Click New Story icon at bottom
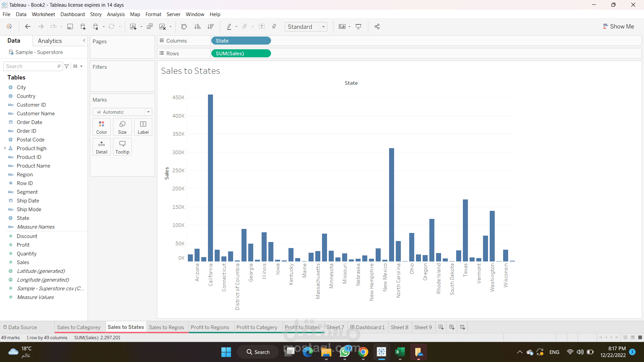This screenshot has width=644, height=362. (x=463, y=327)
